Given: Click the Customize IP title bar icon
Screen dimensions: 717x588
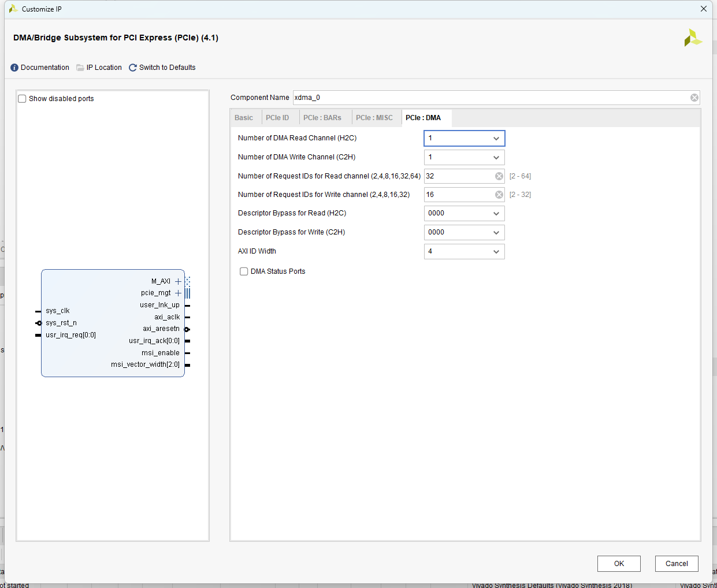Looking at the screenshot, I should [13, 9].
